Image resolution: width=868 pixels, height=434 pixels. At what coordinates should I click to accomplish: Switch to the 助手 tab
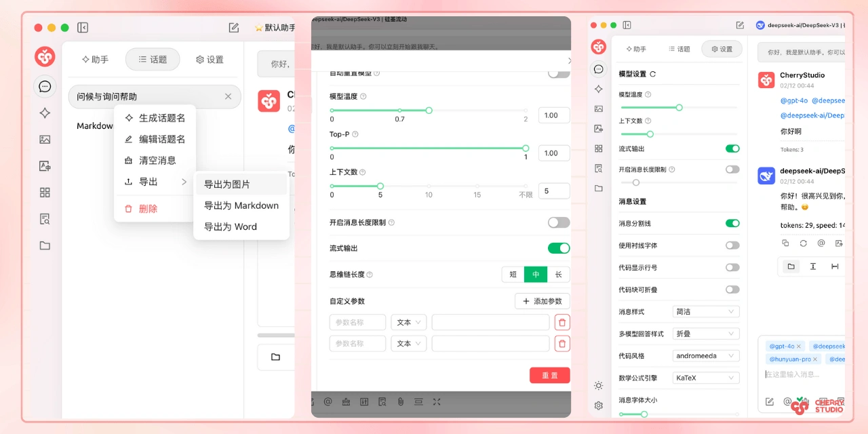[95, 60]
